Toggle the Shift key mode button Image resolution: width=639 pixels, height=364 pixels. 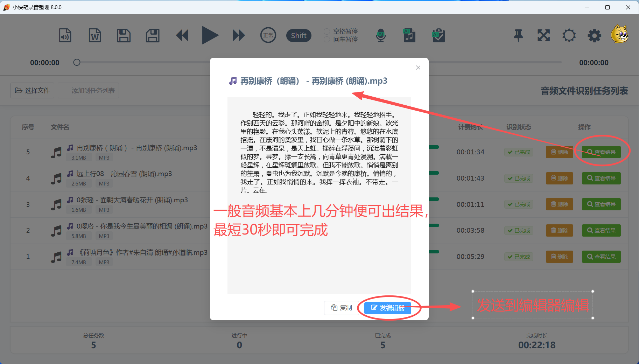299,35
